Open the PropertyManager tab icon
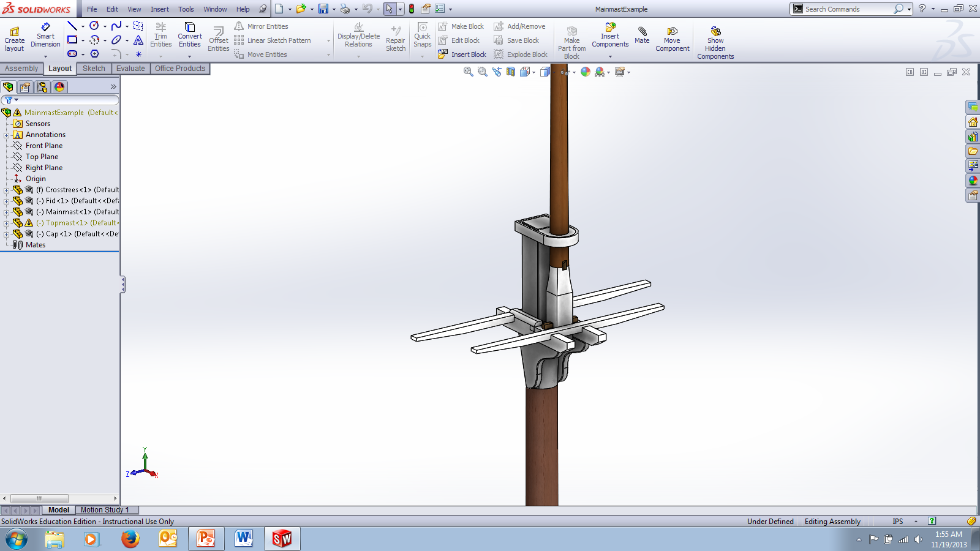980x551 pixels. (x=25, y=87)
